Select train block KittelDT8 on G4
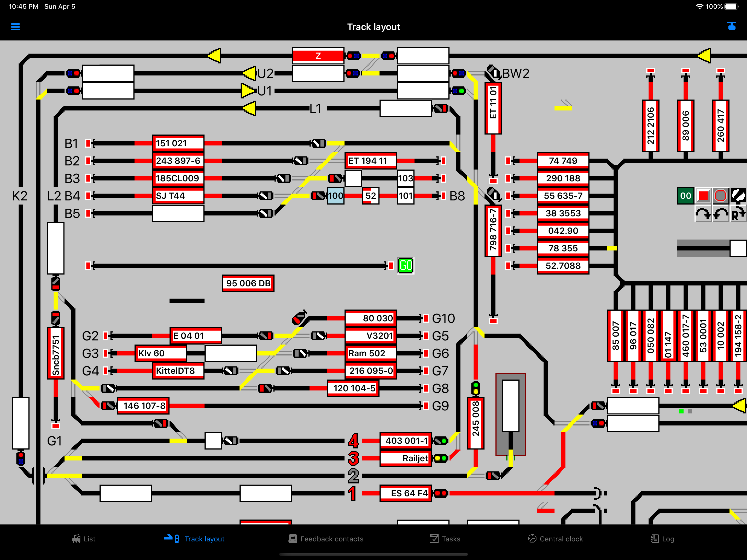 tap(178, 371)
